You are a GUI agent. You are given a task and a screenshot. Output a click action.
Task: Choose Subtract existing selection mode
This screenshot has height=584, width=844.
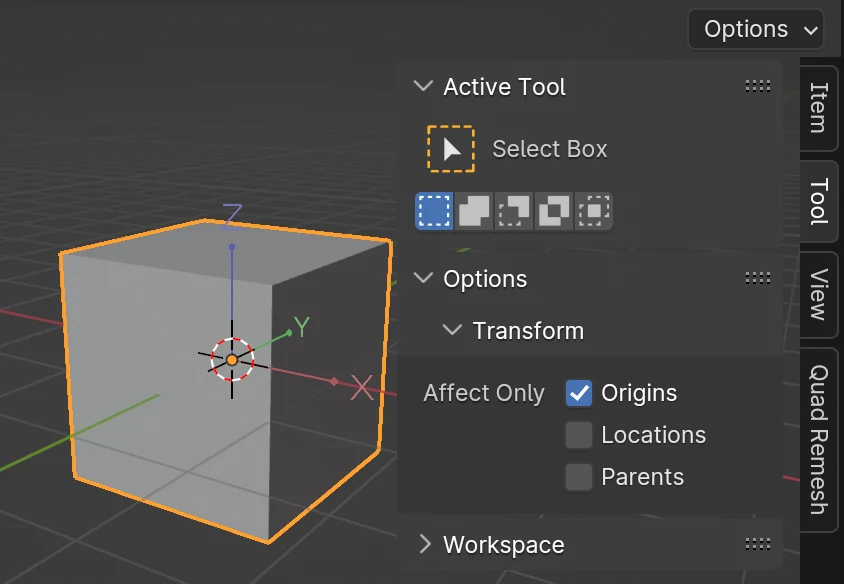coord(514,212)
